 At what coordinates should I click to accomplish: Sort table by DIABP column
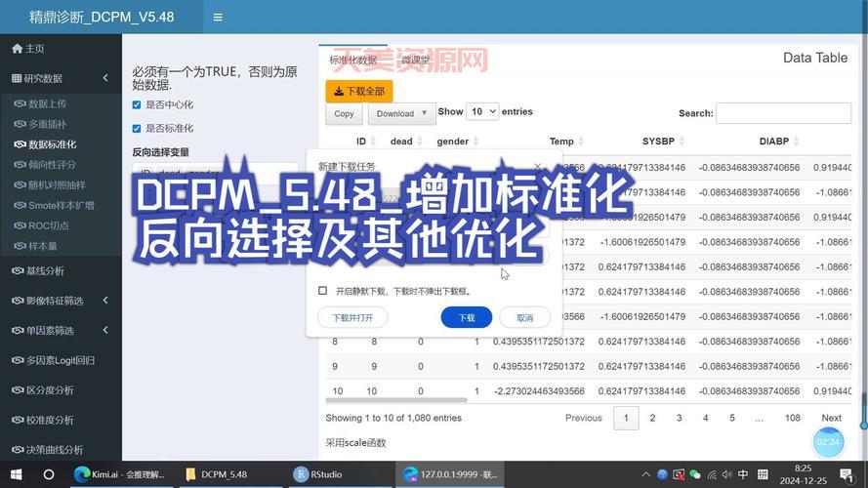779,142
